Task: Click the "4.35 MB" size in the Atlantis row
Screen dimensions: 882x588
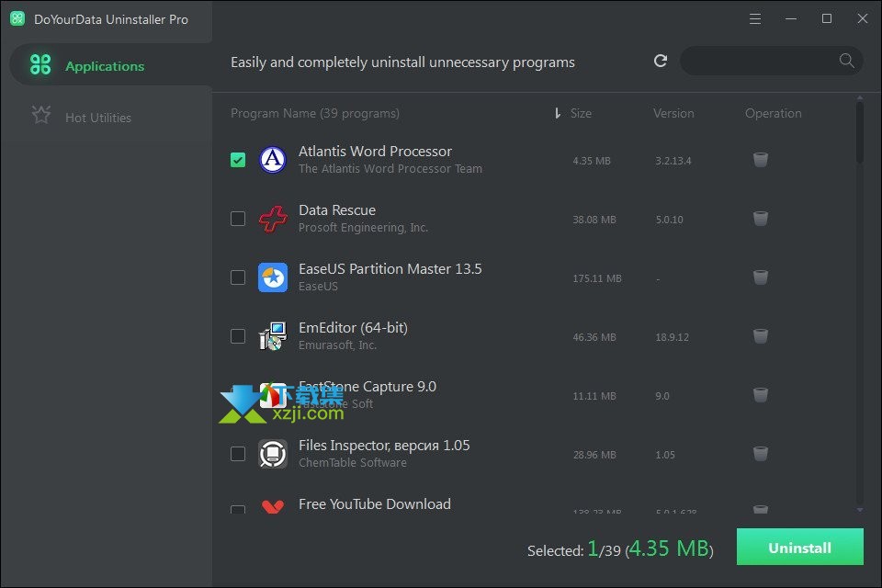Action: (x=591, y=161)
